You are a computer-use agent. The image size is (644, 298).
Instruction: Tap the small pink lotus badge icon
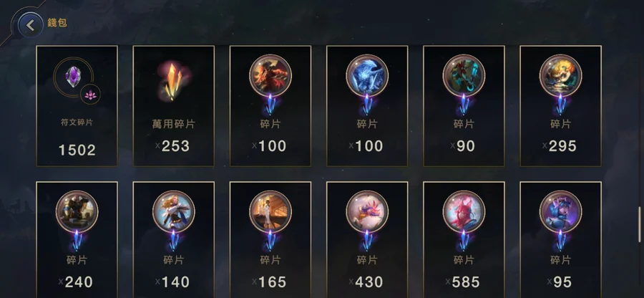90,95
